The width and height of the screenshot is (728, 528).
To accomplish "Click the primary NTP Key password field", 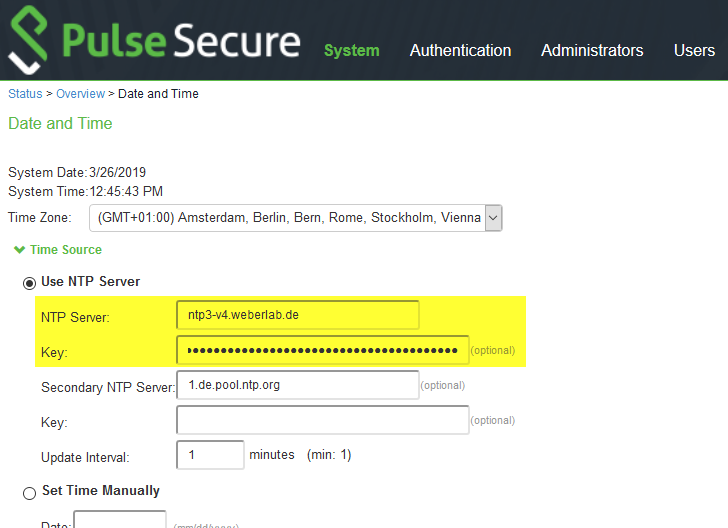I will pos(323,350).
